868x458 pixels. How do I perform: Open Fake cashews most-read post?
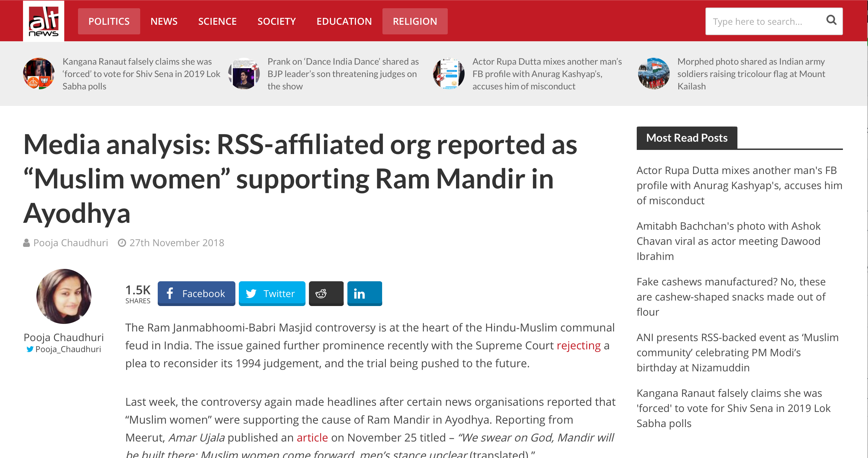[x=731, y=297]
